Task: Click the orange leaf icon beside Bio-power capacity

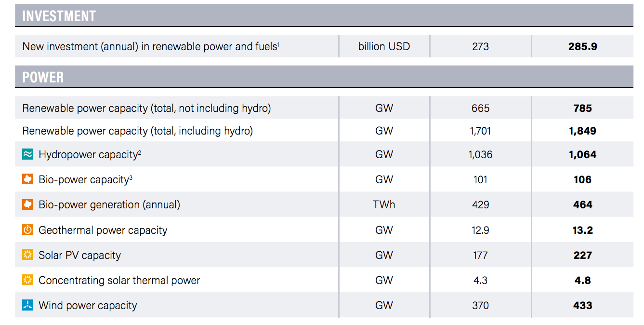Action: click(x=28, y=179)
